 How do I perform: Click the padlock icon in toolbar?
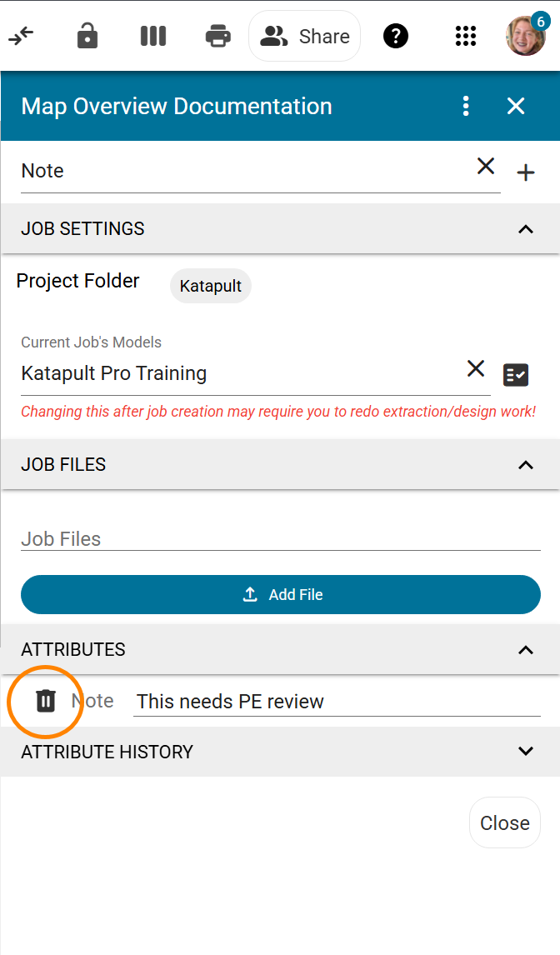[87, 36]
